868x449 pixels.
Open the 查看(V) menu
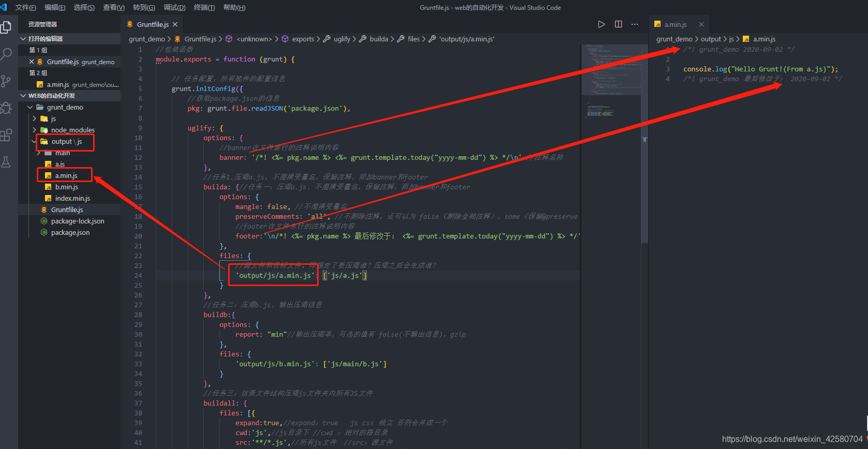click(x=114, y=7)
